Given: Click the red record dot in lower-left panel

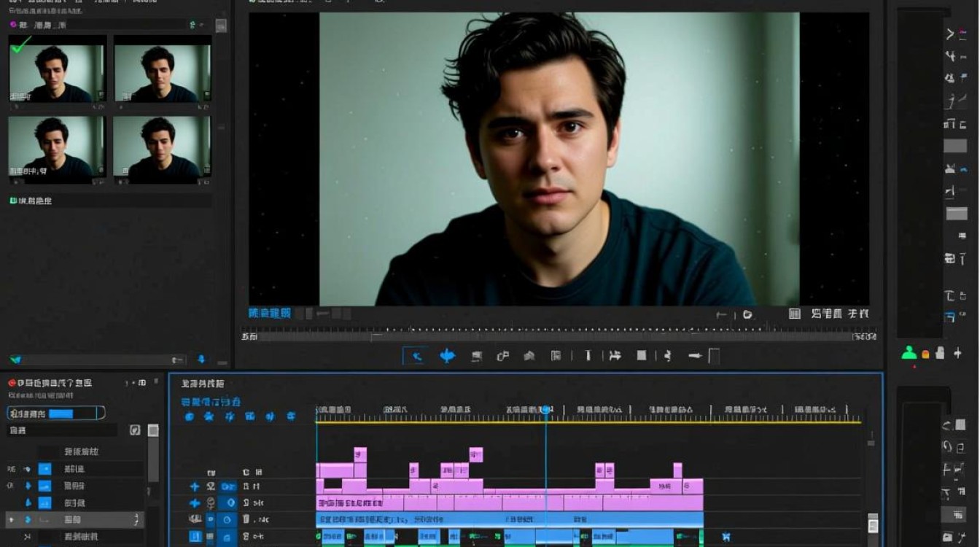Looking at the screenshot, I should (x=12, y=383).
